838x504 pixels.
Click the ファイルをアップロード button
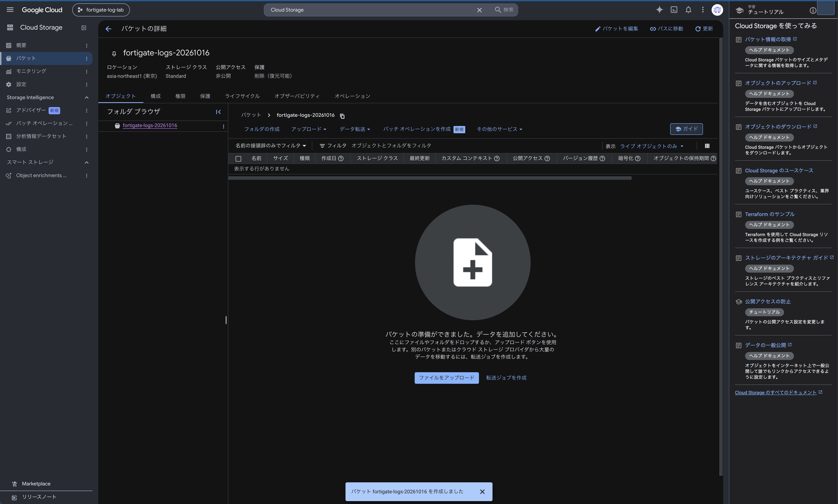pyautogui.click(x=447, y=378)
